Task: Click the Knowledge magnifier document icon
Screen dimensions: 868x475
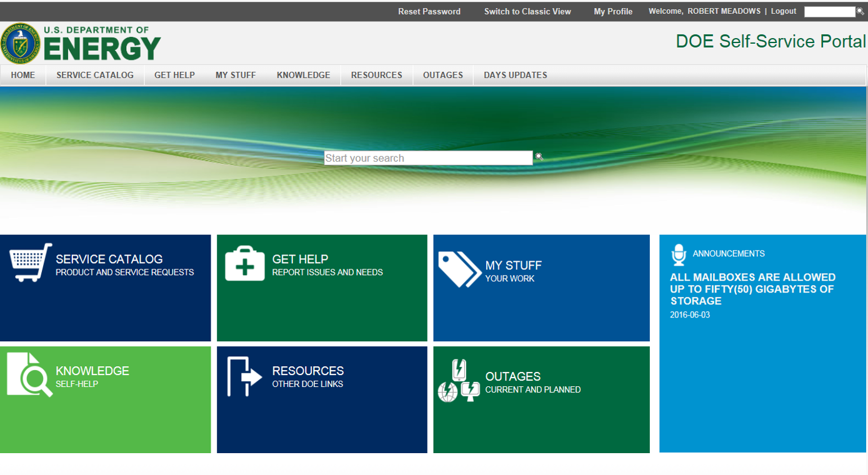Action: (x=30, y=374)
